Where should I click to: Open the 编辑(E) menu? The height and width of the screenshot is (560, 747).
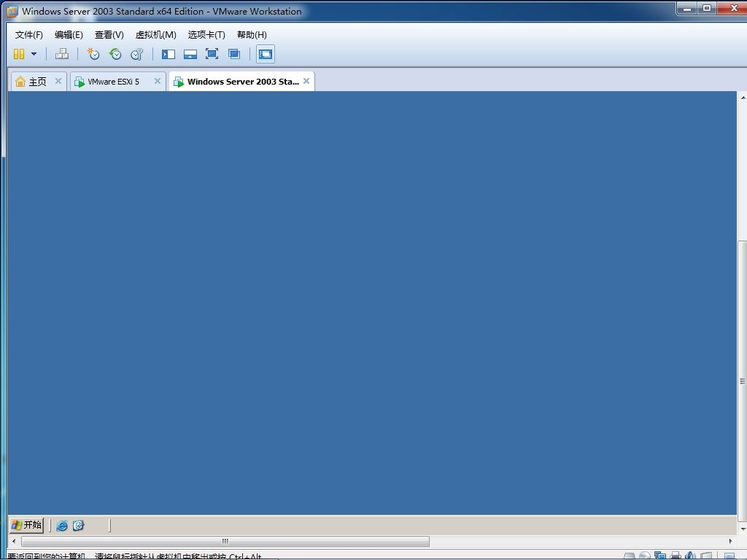tap(69, 35)
